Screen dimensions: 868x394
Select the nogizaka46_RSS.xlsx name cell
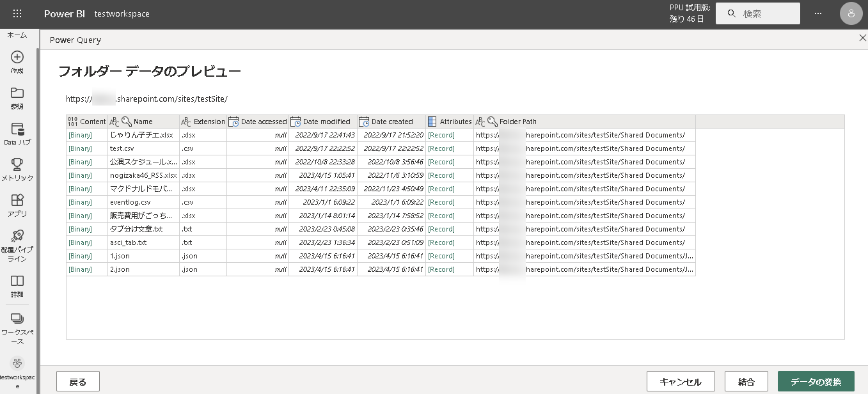[143, 175]
